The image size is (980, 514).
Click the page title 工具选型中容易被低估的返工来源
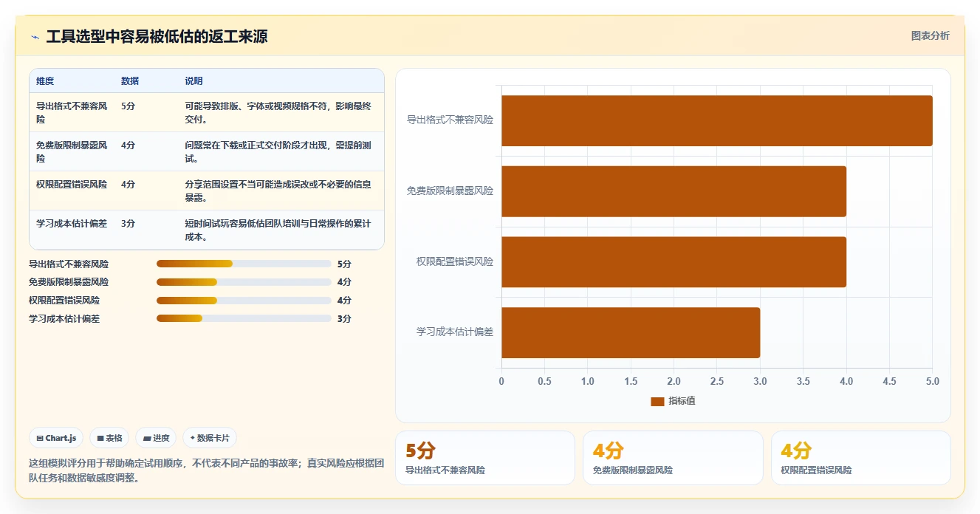(157, 37)
